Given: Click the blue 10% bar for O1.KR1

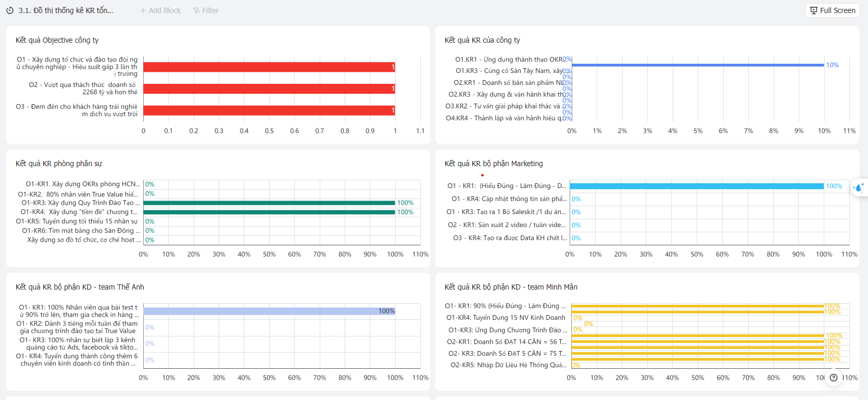Looking at the screenshot, I should point(698,65).
